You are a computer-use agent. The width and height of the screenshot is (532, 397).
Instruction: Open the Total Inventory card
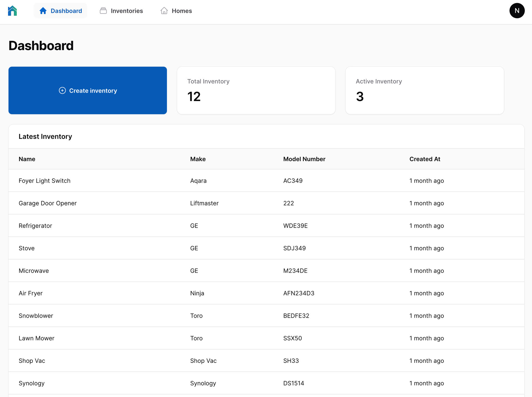256,90
